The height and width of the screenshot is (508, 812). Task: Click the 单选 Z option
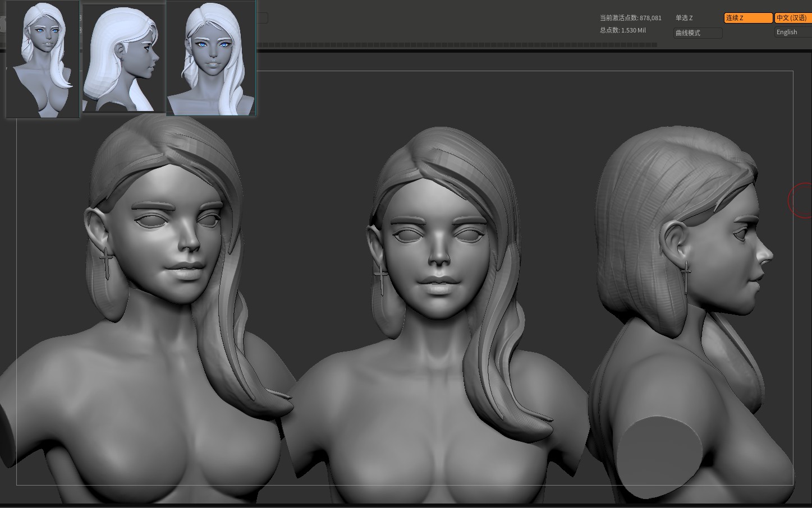(x=684, y=18)
